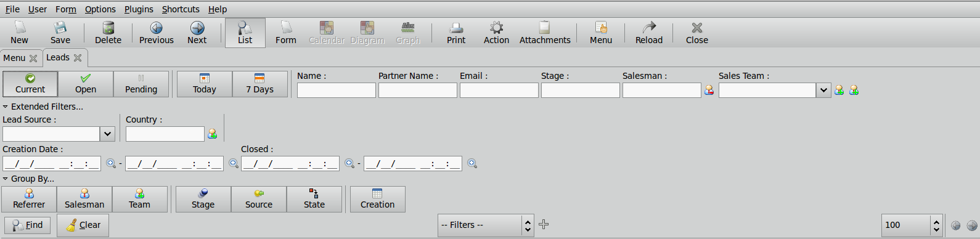Focus the Country input field

pos(165,134)
